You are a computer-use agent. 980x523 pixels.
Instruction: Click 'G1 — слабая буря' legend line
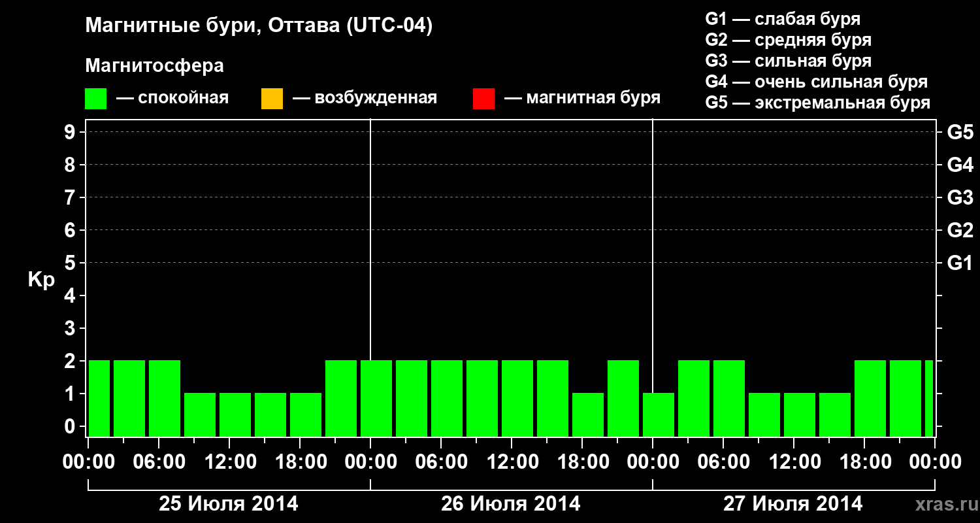(783, 19)
